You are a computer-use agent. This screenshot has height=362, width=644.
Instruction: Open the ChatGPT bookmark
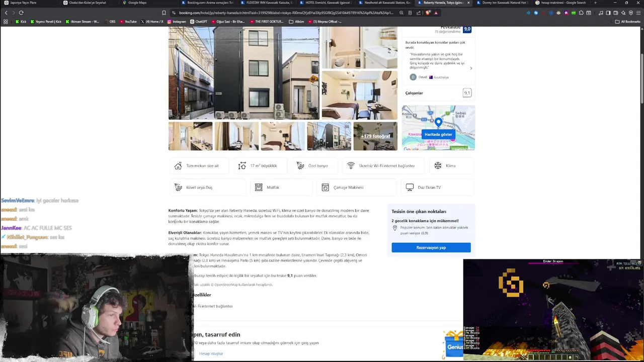pos(198,22)
